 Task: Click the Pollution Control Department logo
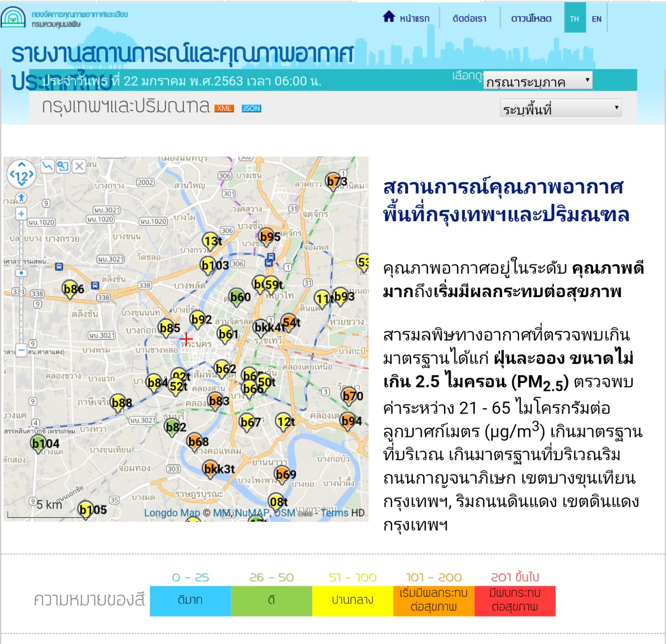pyautogui.click(x=13, y=17)
